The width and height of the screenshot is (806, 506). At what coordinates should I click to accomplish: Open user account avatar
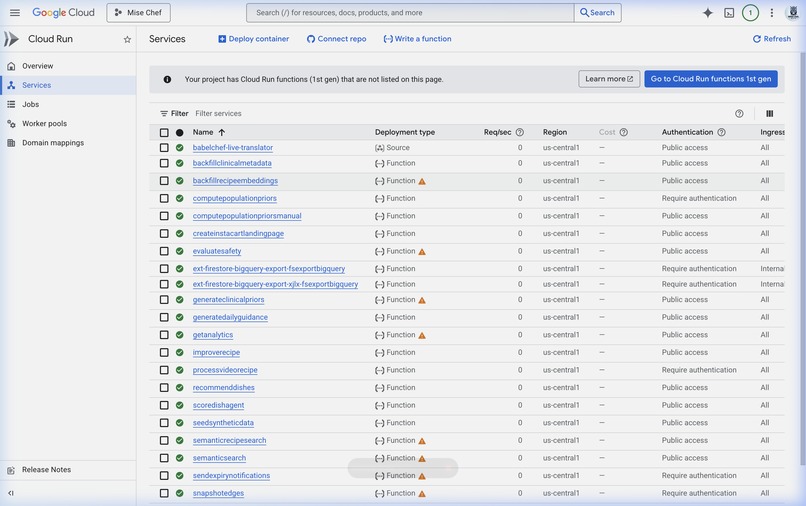click(793, 13)
